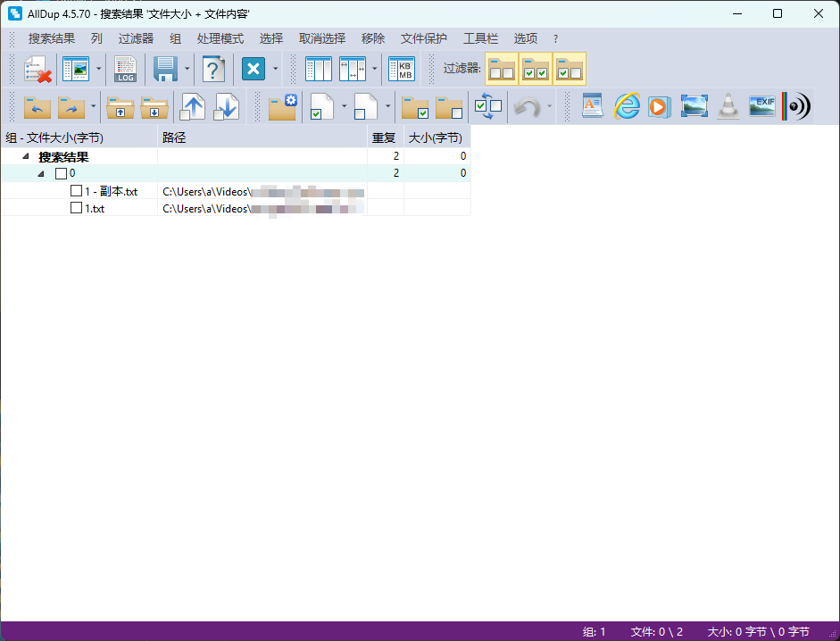Open help via the question mark icon
840x641 pixels.
(213, 69)
